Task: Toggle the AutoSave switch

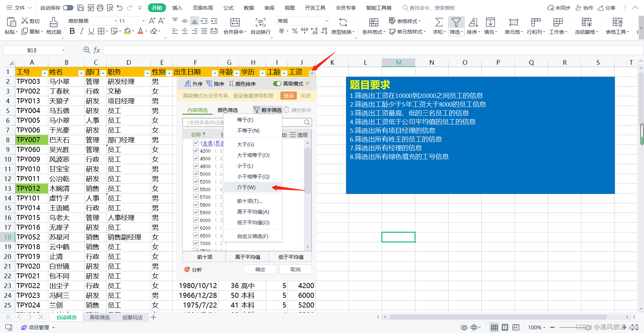Action: tap(68, 8)
